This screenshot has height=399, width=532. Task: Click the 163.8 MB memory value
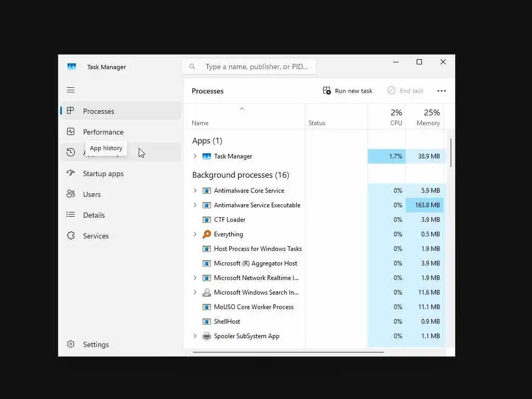coord(427,205)
